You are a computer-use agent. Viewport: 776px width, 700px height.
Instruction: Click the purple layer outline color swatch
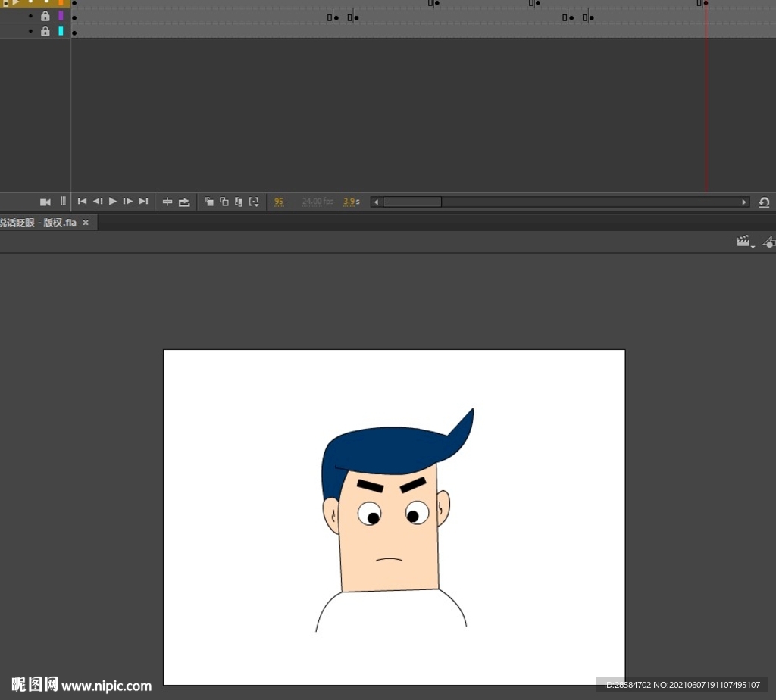coord(61,17)
